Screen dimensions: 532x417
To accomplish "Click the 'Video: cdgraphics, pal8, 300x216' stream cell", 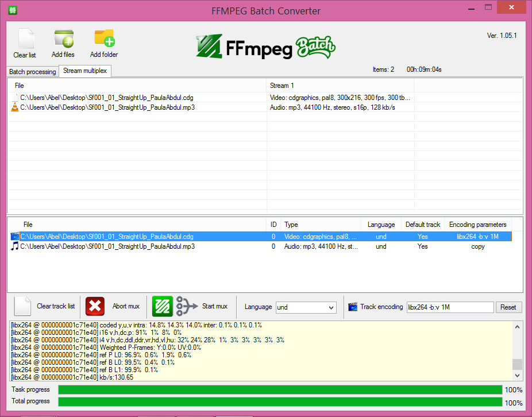I will click(x=340, y=98).
